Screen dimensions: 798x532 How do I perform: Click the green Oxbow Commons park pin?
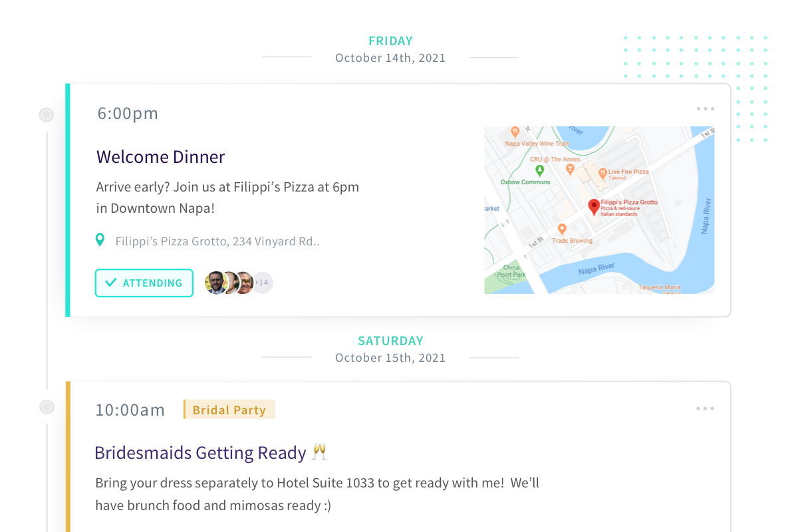(x=539, y=171)
